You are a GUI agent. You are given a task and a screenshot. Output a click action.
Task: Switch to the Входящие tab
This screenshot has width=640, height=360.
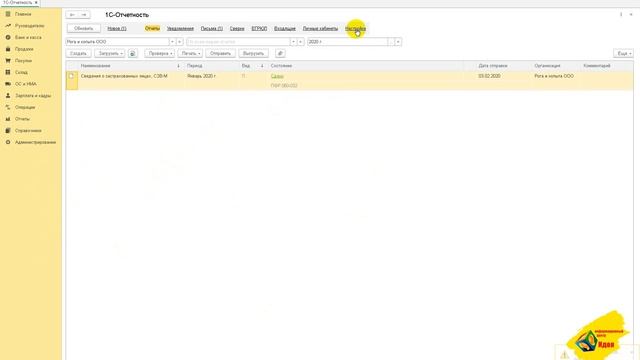pyautogui.click(x=284, y=29)
